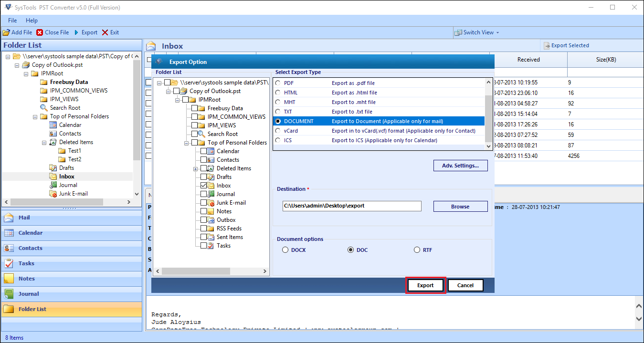
Task: Choose the RTF document option
Action: coord(417,250)
